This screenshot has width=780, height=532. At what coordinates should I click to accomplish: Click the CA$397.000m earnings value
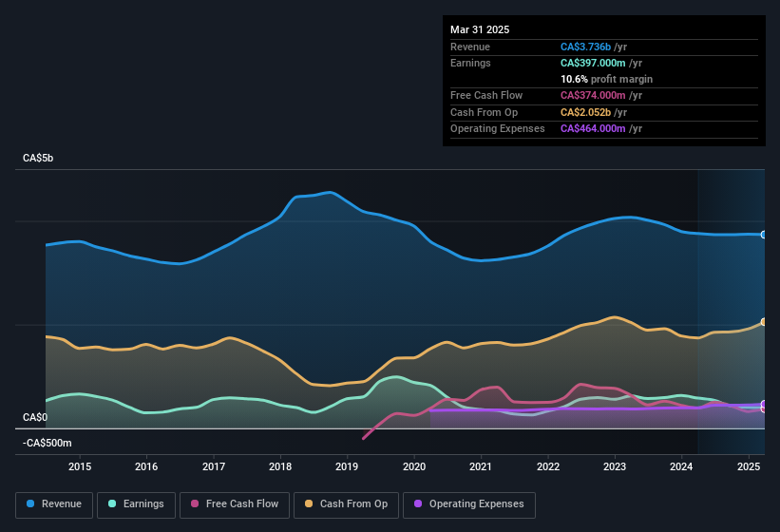[x=593, y=63]
